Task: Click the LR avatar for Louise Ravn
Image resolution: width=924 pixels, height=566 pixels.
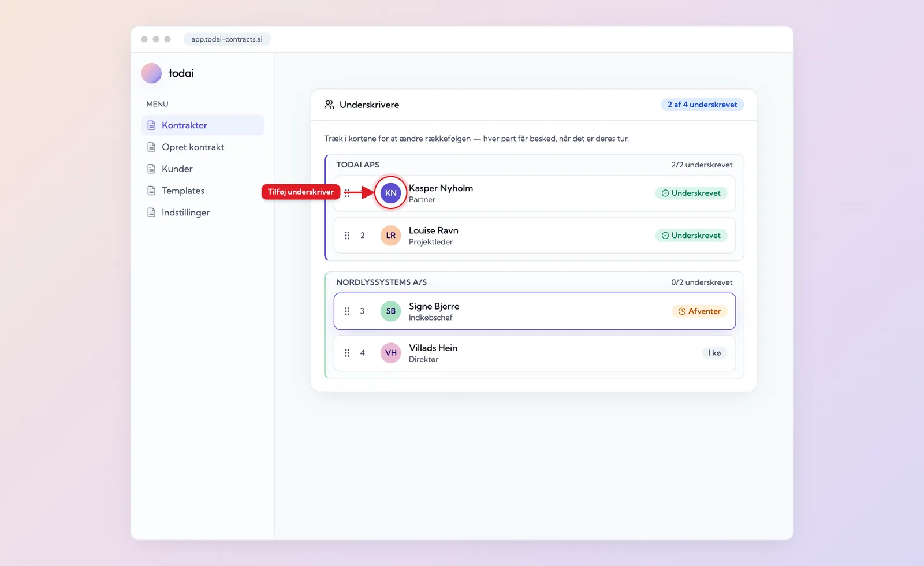Action: pos(391,236)
